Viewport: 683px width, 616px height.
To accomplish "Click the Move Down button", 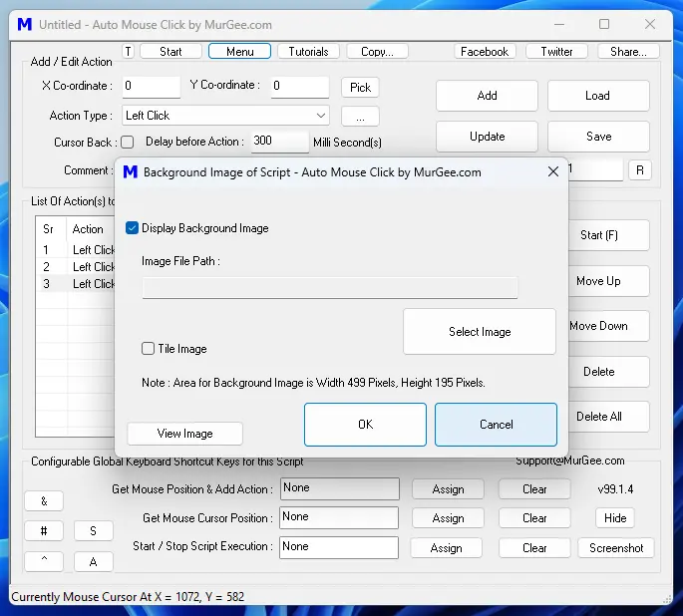I will click(608, 326).
